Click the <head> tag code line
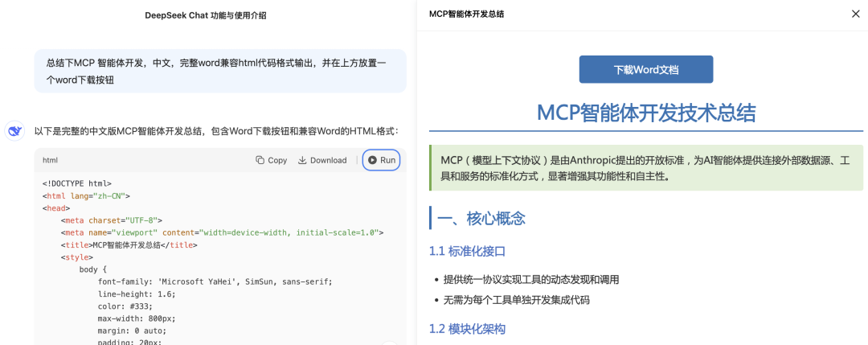 click(x=56, y=207)
